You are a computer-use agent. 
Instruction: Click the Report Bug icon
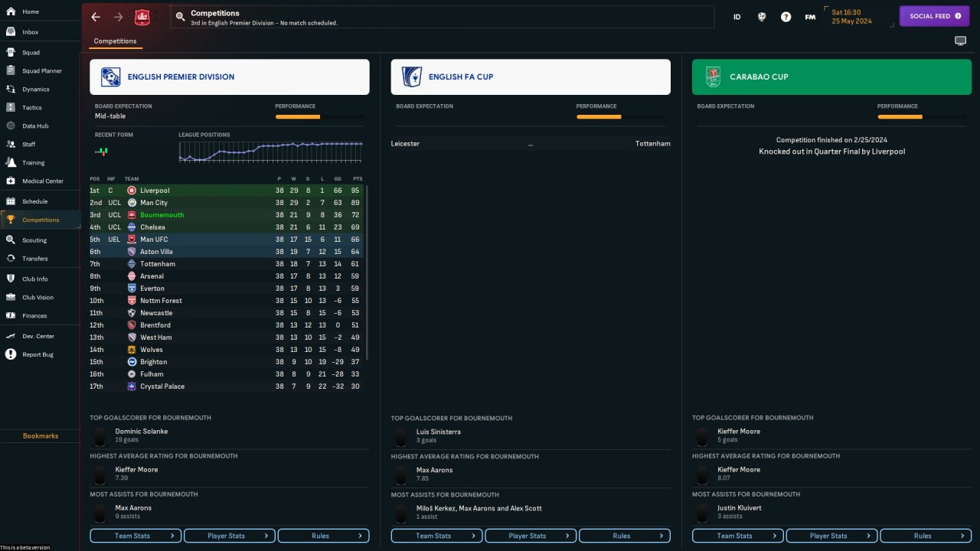[11, 354]
